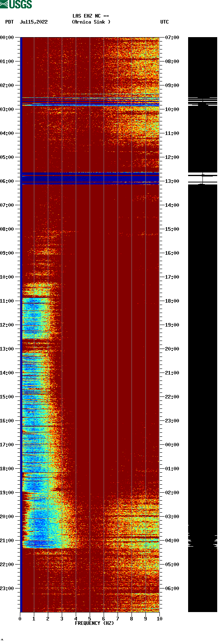Click the 11:00 PDT time label

(7, 301)
